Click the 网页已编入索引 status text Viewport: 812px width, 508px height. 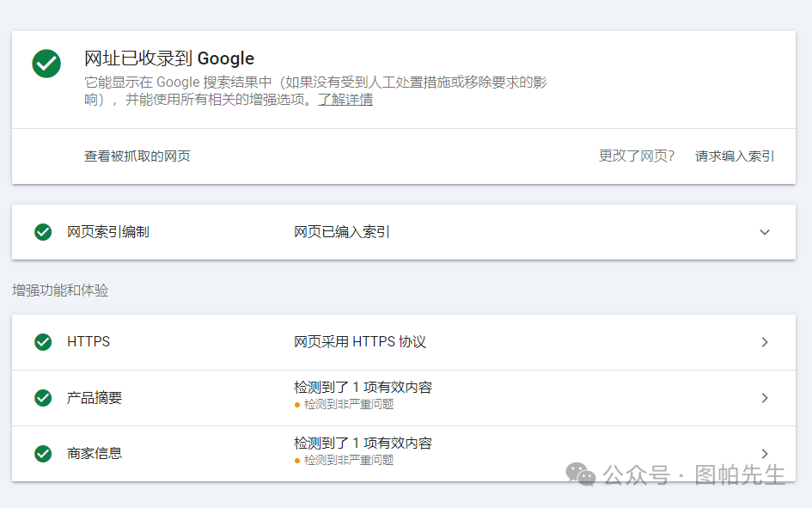pos(341,232)
